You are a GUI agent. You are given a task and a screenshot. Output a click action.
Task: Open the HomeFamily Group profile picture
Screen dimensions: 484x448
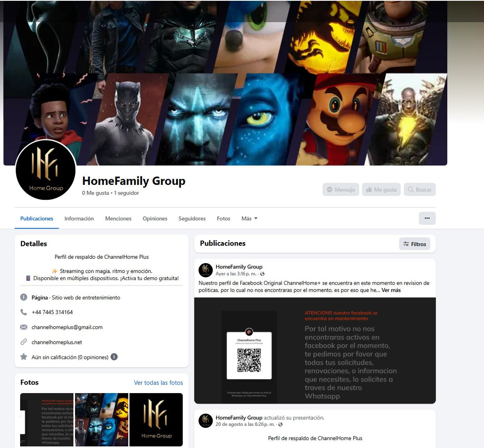46,170
